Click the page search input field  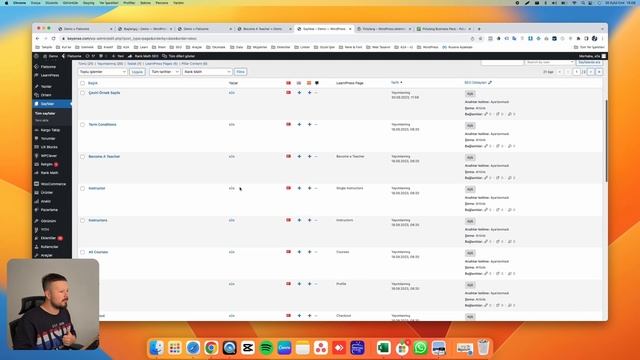[502, 62]
